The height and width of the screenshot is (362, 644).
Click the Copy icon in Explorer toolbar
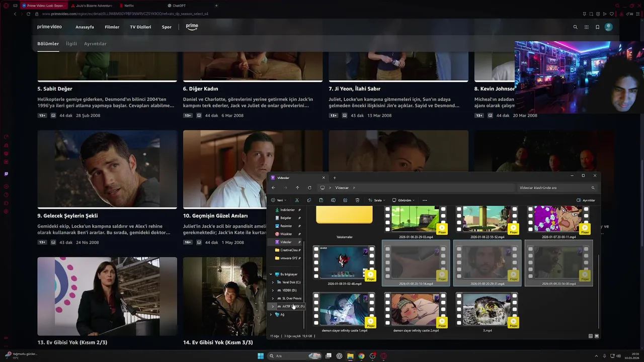[309, 200]
